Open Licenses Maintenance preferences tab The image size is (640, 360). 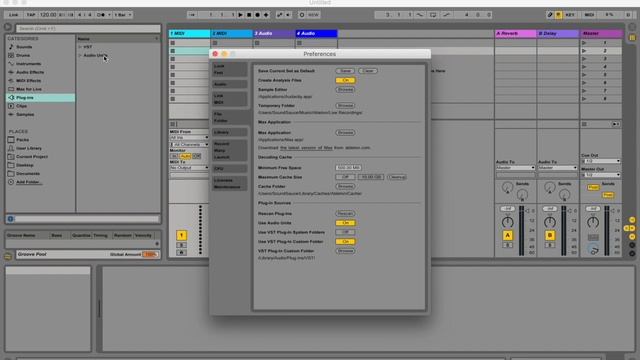point(229,183)
